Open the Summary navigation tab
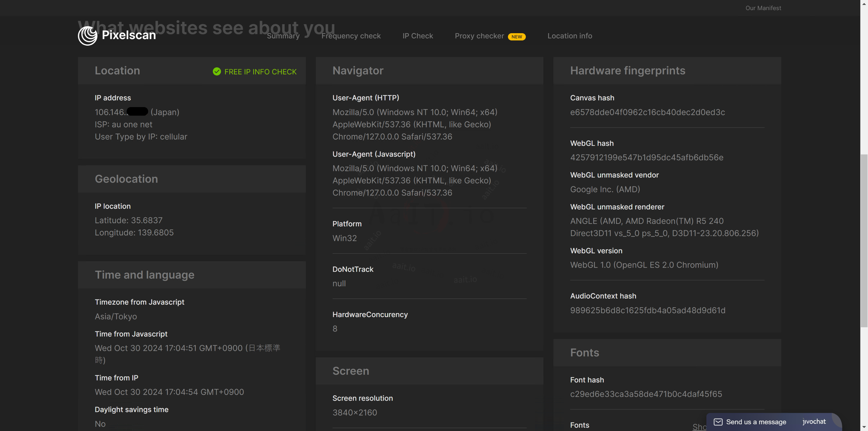This screenshot has width=868, height=431. click(283, 36)
